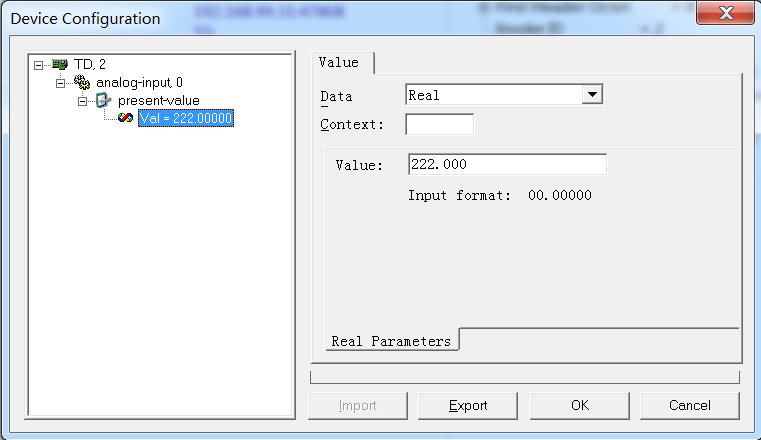Click the Context input field
761x440 pixels.
click(x=440, y=124)
